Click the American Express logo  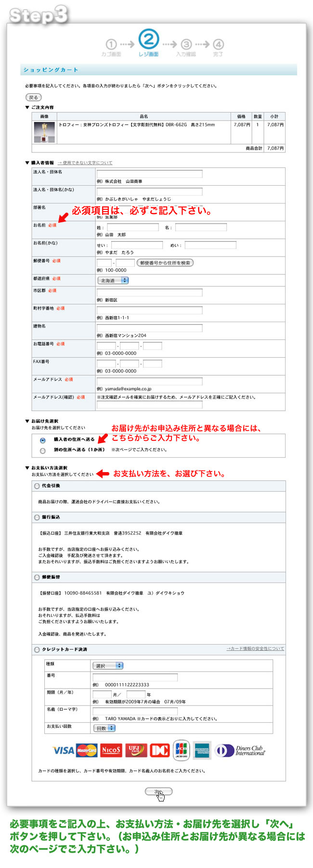pos(202,750)
